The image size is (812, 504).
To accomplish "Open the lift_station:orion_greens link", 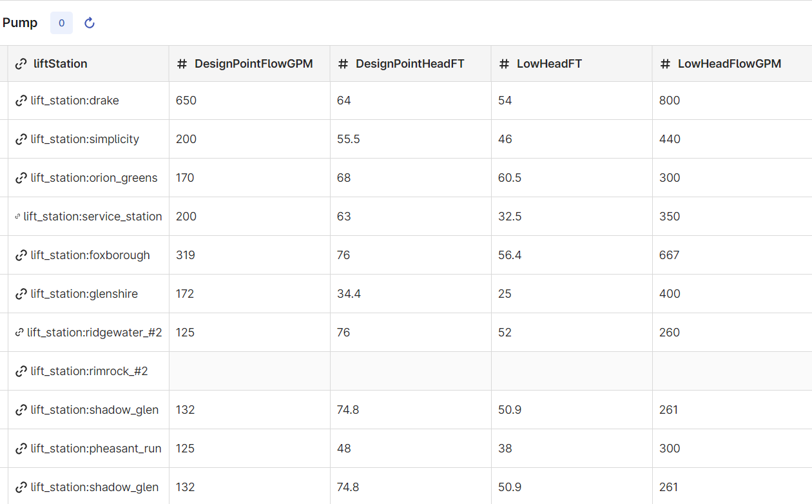I will coord(94,178).
